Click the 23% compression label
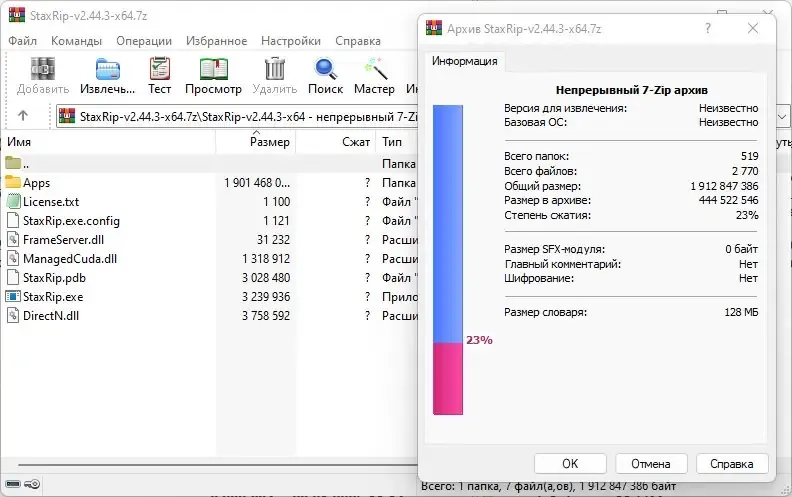 pyautogui.click(x=479, y=340)
